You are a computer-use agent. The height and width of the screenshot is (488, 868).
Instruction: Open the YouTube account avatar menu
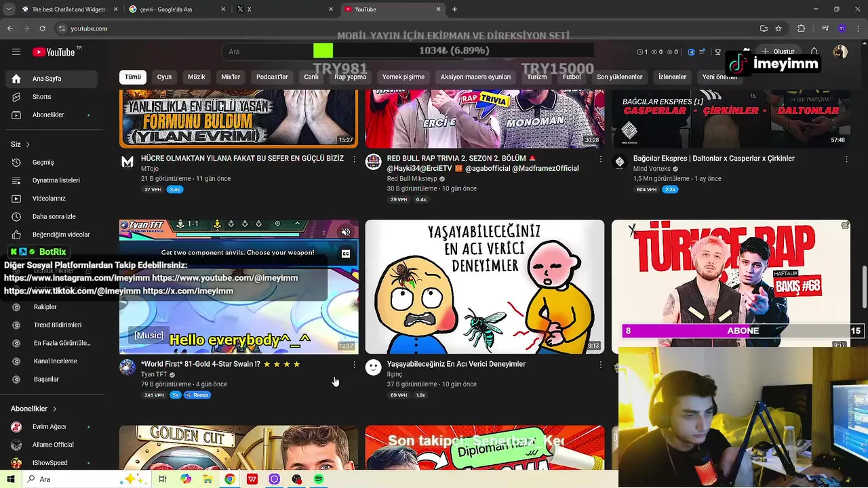[841, 52]
